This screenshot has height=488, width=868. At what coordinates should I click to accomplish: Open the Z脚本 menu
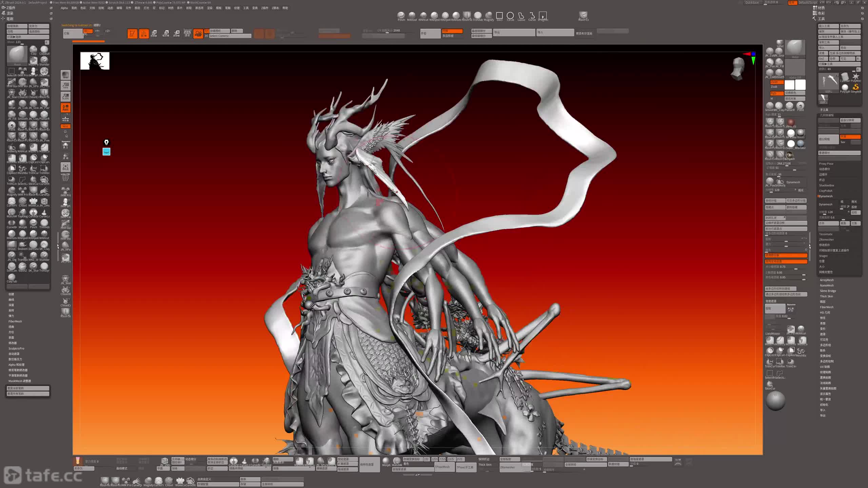(275, 8)
